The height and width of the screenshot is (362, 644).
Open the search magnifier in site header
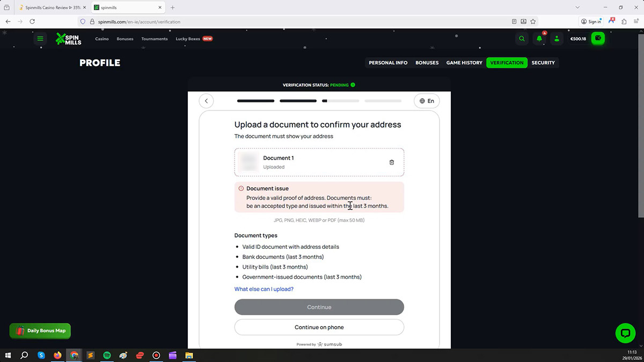pos(522,39)
